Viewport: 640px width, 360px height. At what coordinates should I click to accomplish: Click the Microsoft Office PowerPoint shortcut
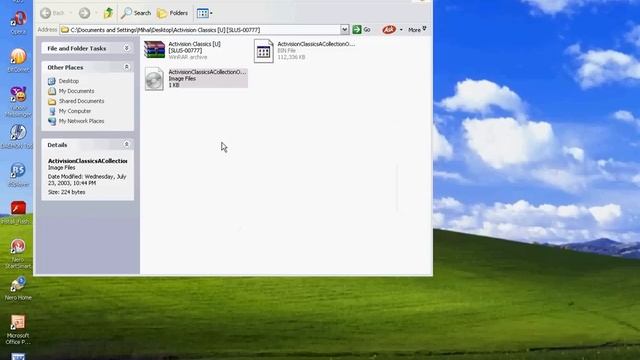point(18,329)
